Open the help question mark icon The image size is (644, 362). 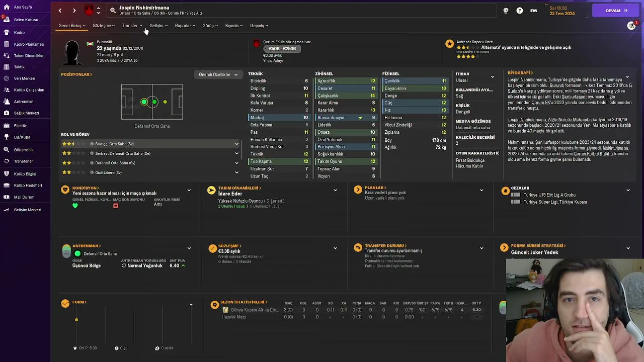(x=520, y=11)
